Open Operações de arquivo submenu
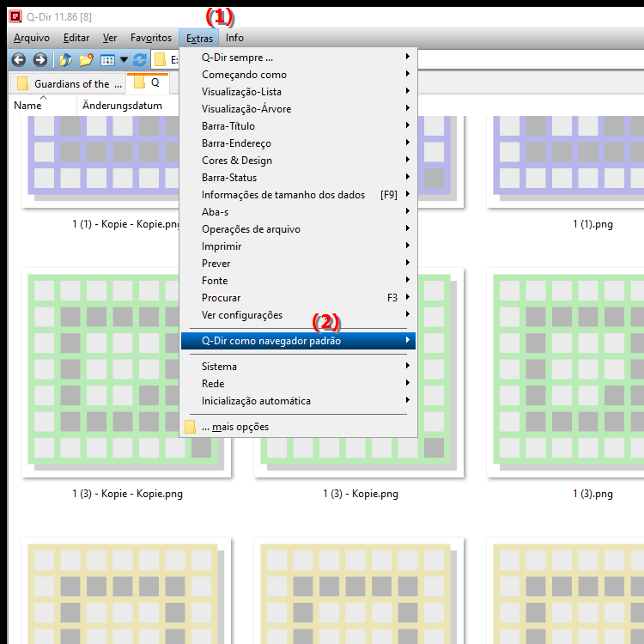Viewport: 644px width, 644px height. click(298, 229)
